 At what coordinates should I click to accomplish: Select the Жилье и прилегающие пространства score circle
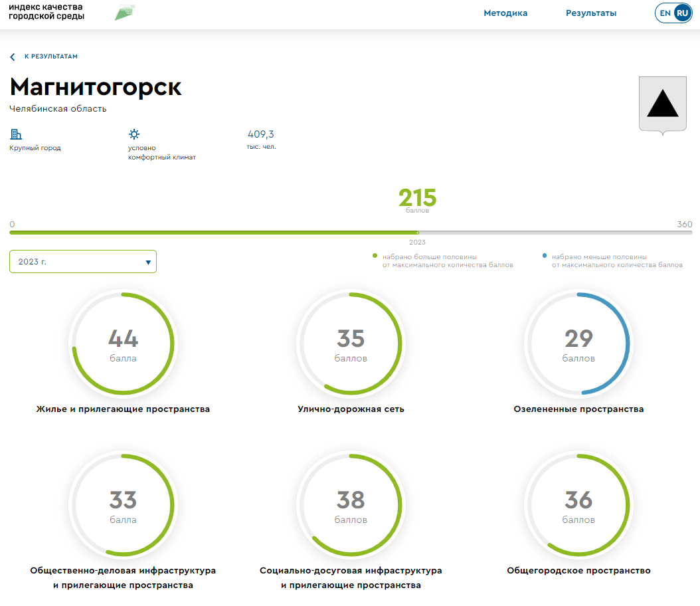pyautogui.click(x=123, y=344)
